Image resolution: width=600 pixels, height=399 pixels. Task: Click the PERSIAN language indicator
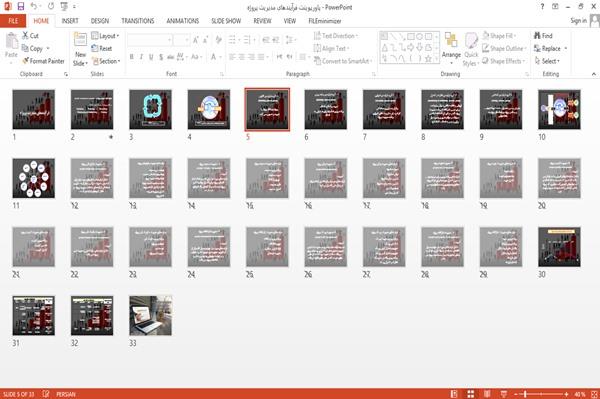click(65, 394)
